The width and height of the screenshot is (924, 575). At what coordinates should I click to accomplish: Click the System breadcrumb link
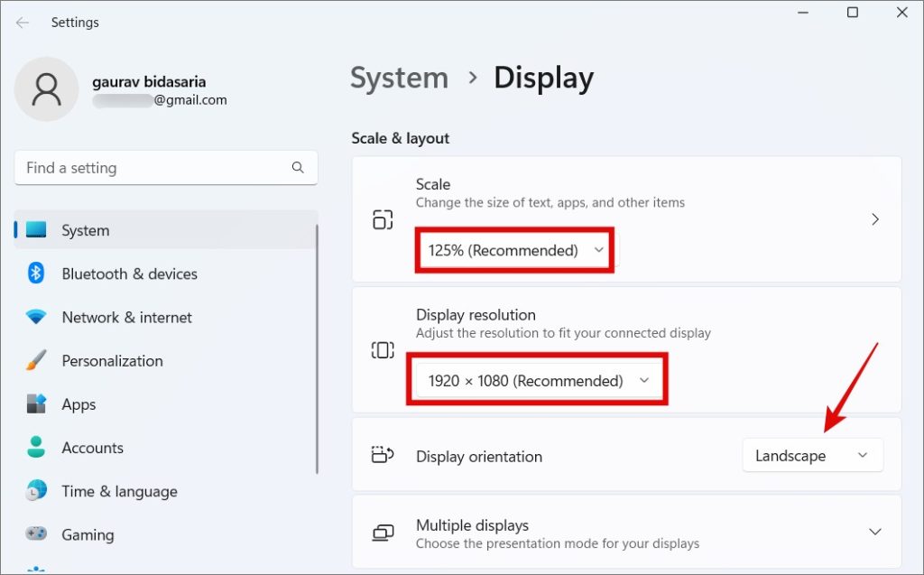[x=399, y=78]
